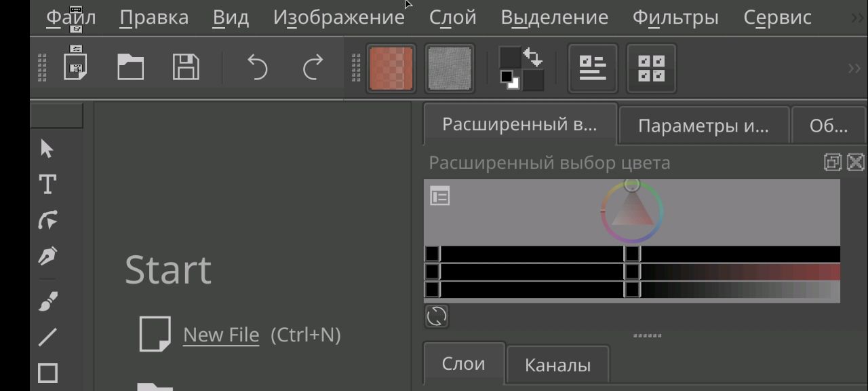
Task: Click the New File link
Action: point(221,335)
